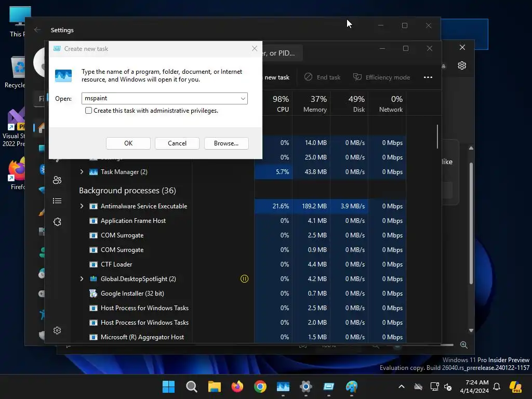Launch Google Chrome from the taskbar

tap(260, 387)
